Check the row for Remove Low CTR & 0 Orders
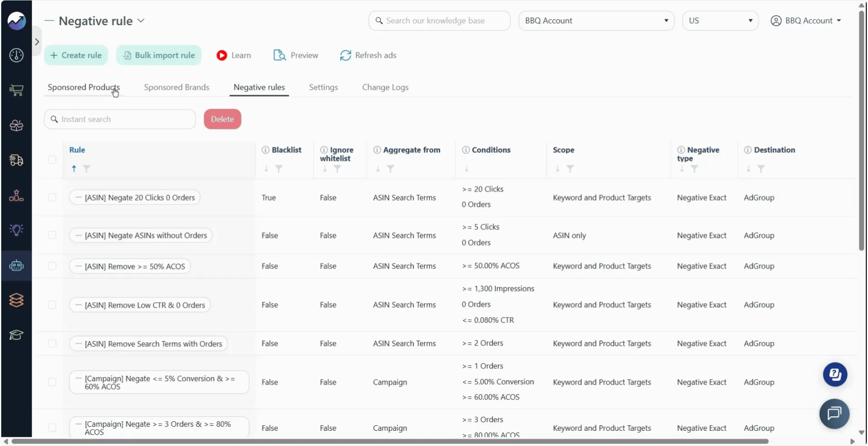 (x=52, y=305)
